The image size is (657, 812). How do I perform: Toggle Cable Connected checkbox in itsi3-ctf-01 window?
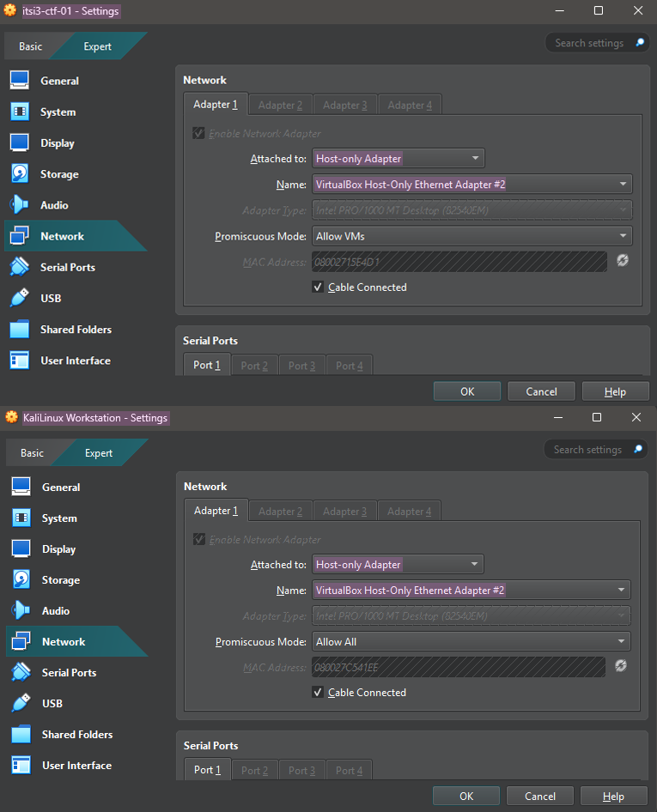(318, 287)
